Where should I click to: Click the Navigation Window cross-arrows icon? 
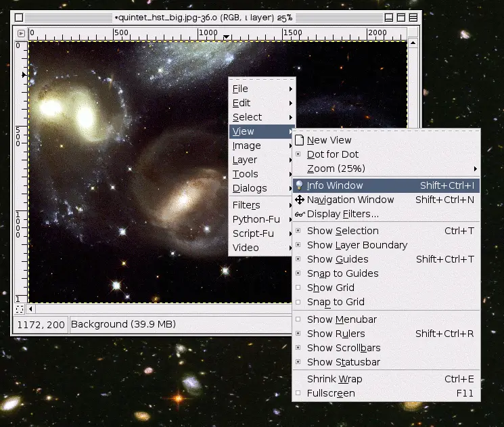point(299,200)
